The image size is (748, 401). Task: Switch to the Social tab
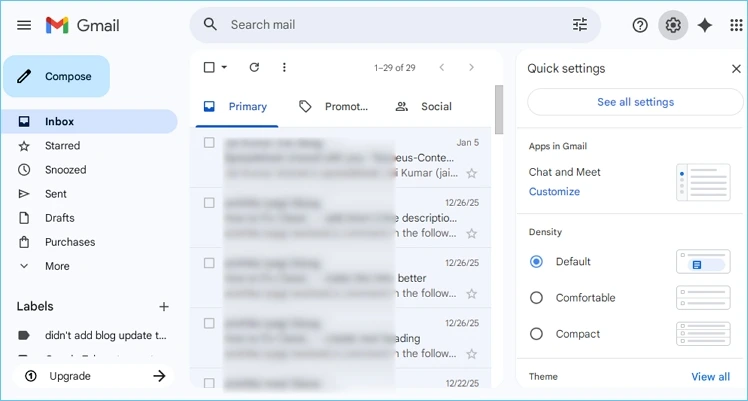tap(424, 106)
